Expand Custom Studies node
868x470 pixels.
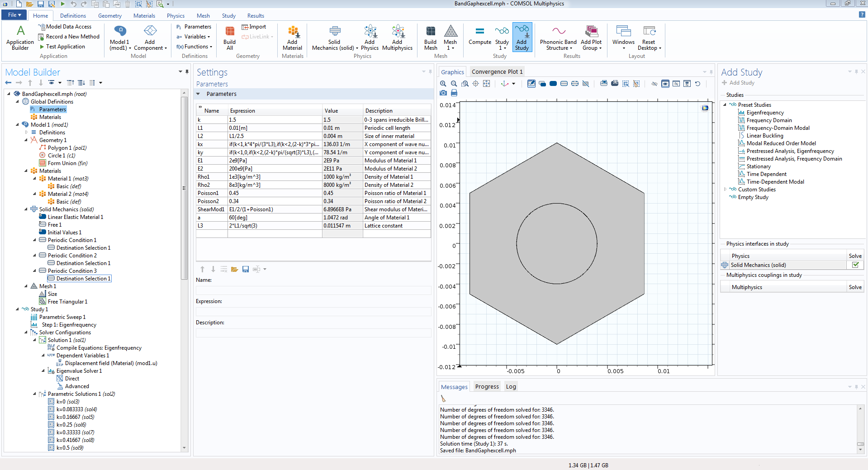(x=725, y=190)
